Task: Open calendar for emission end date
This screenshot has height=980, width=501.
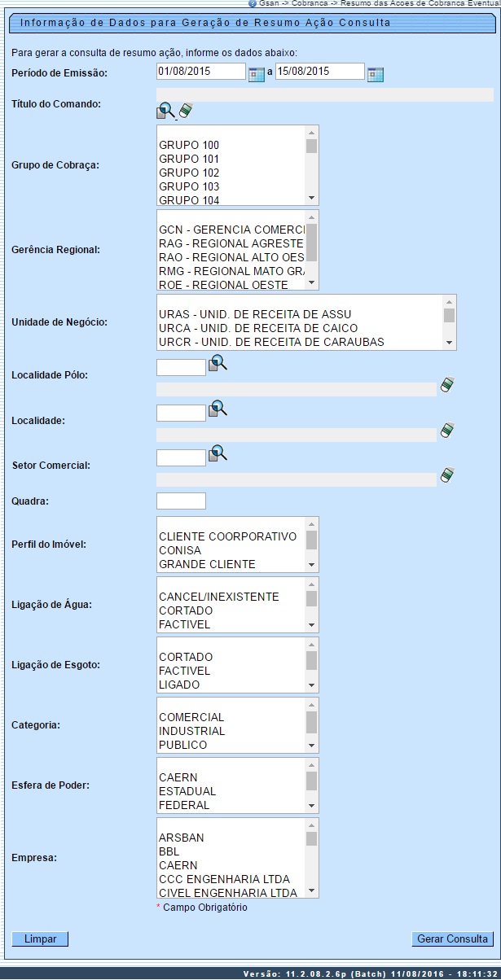Action: [375, 74]
